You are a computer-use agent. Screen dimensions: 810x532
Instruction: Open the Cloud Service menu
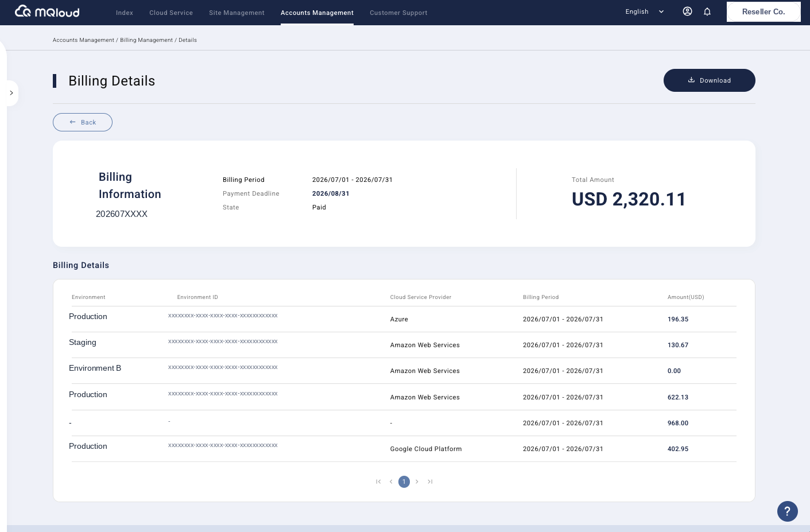171,13
